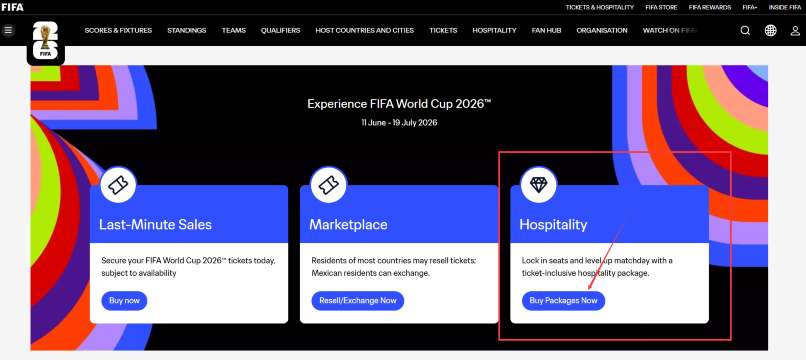Click the Resell/Exchange Now button
Viewport: 806px width, 360px height.
[x=358, y=301]
